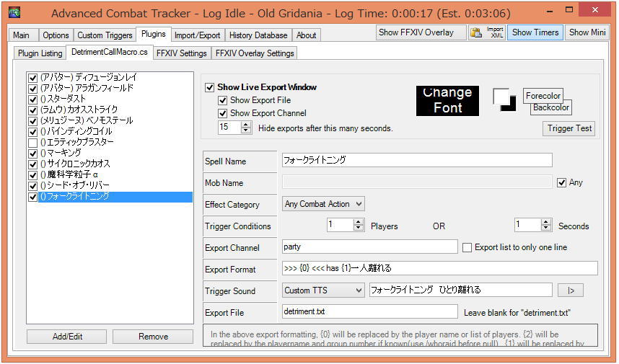Viewport: 619px width, 364px height.
Task: Click the ACT application icon in title bar
Action: [14, 13]
